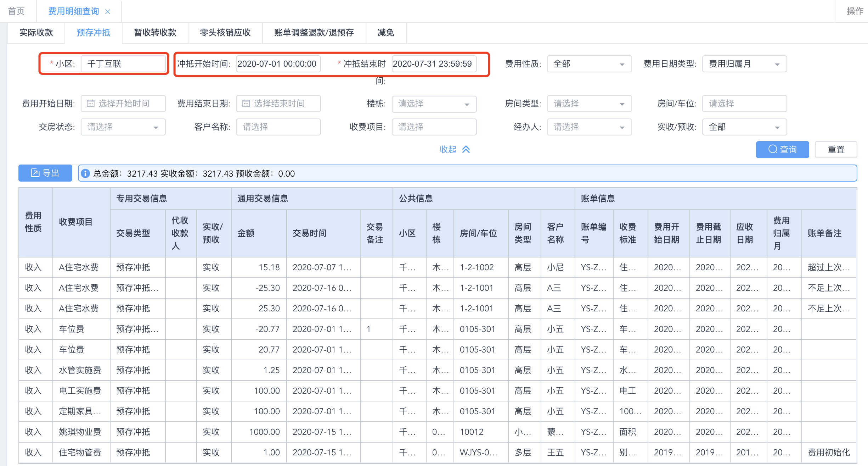Open the 费用性质 dropdown

coord(589,64)
